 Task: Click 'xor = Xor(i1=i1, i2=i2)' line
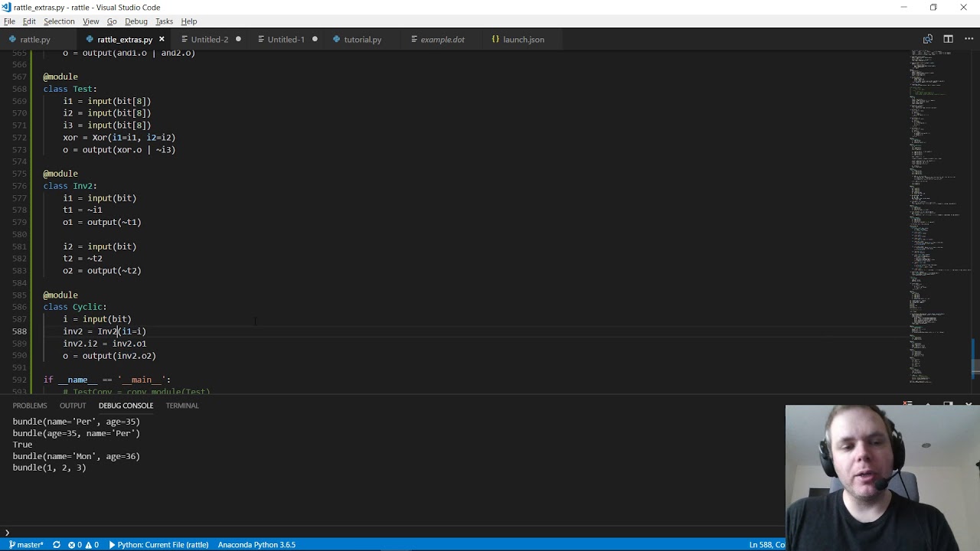(119, 138)
